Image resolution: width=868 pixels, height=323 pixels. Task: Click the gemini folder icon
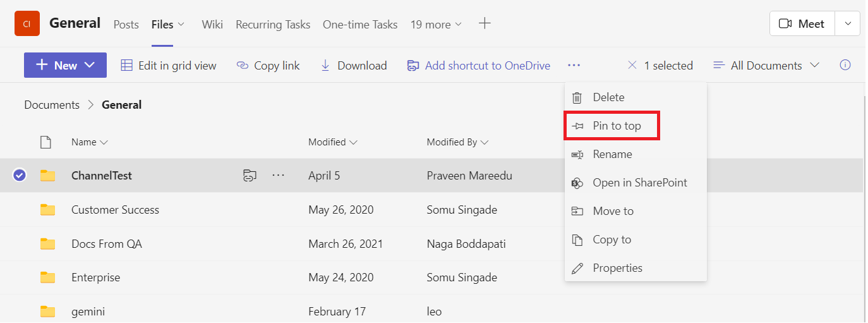pos(47,311)
